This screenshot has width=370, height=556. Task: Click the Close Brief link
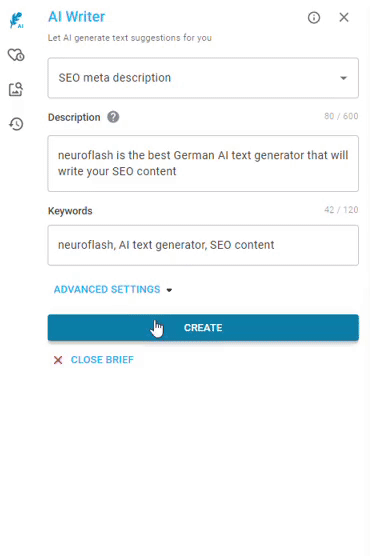pyautogui.click(x=102, y=360)
